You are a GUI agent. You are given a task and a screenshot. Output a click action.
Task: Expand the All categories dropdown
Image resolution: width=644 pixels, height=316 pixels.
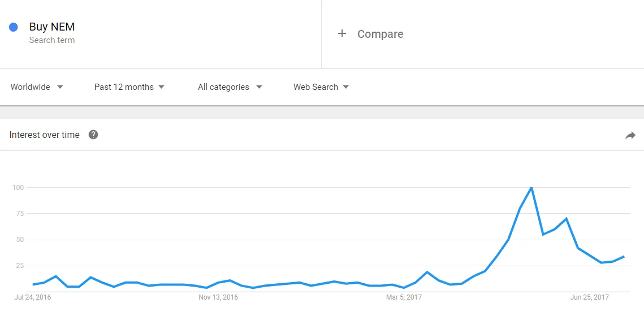(x=230, y=87)
